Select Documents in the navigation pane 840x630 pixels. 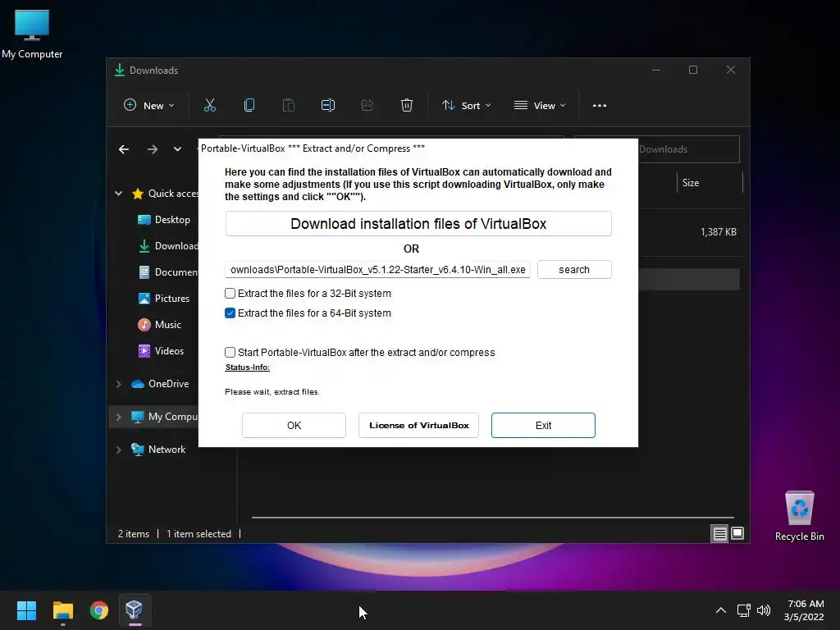coord(167,272)
